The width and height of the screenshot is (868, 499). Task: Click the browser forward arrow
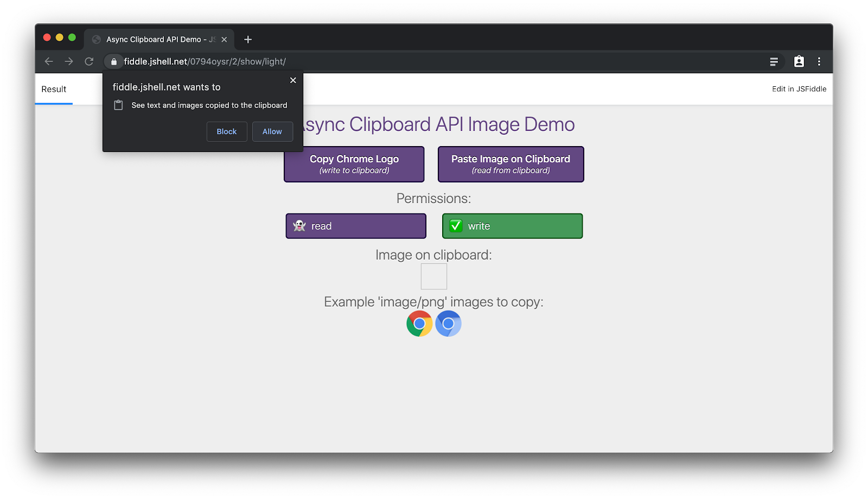[x=69, y=61]
